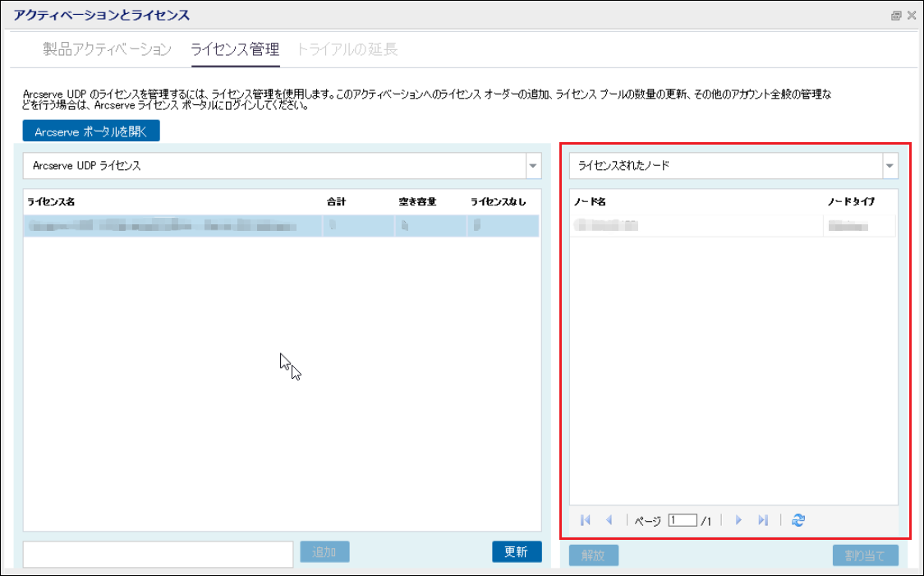Viewport: 924px width, 576px height.
Task: Go to first page of node list
Action: point(585,520)
